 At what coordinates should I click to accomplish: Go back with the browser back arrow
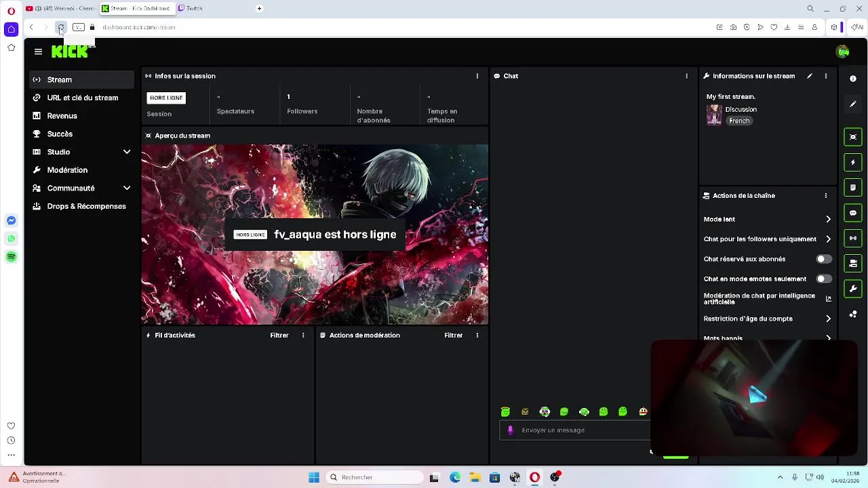[x=31, y=27]
